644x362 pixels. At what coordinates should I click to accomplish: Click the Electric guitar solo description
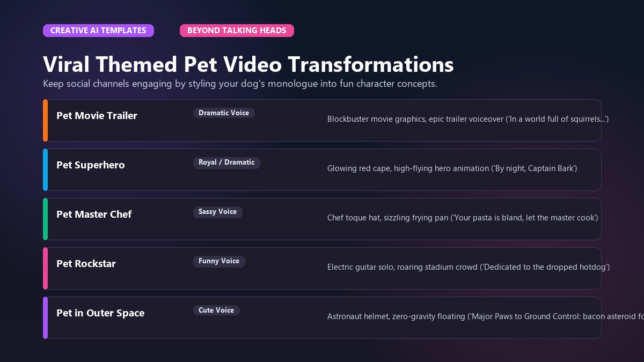click(x=469, y=267)
